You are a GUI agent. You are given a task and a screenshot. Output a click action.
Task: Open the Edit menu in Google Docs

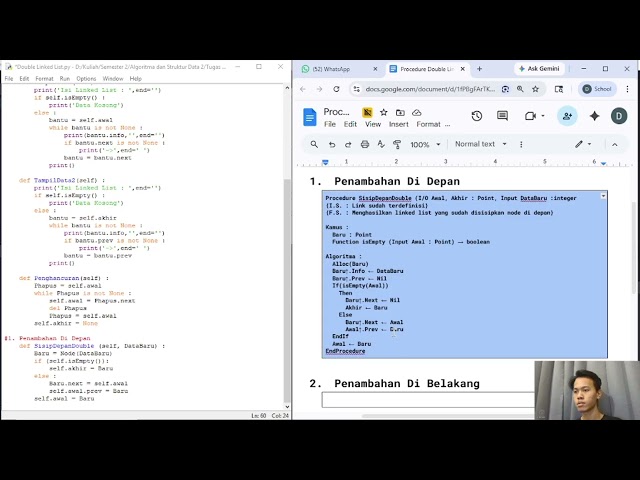pyautogui.click(x=350, y=124)
